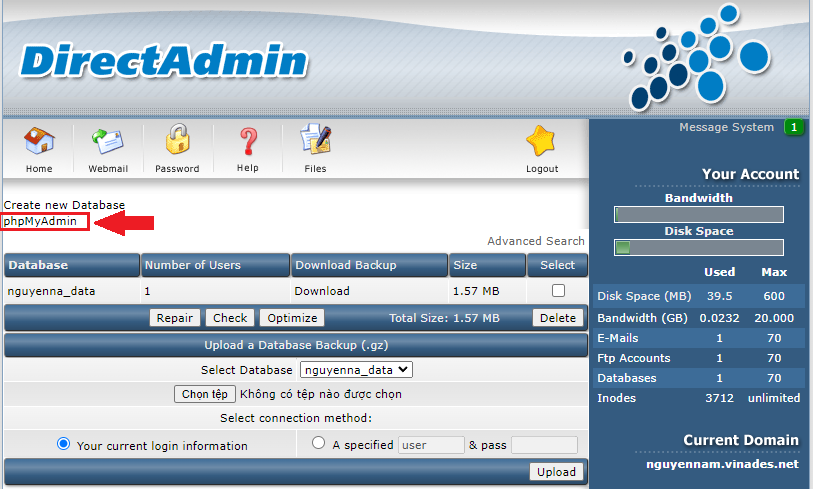Click the Select column header
The width and height of the screenshot is (813, 489).
tap(557, 265)
